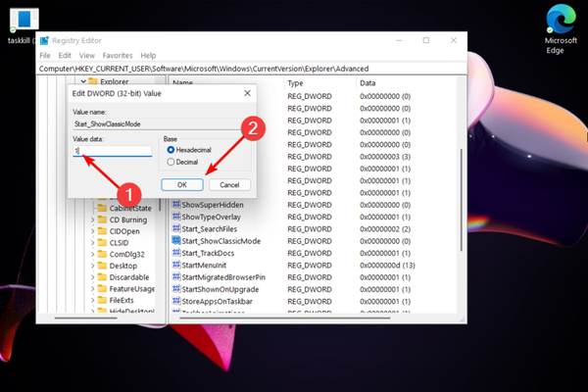The height and width of the screenshot is (392, 588).
Task: Close the Edit DWORD dialog with X
Action: [248, 93]
